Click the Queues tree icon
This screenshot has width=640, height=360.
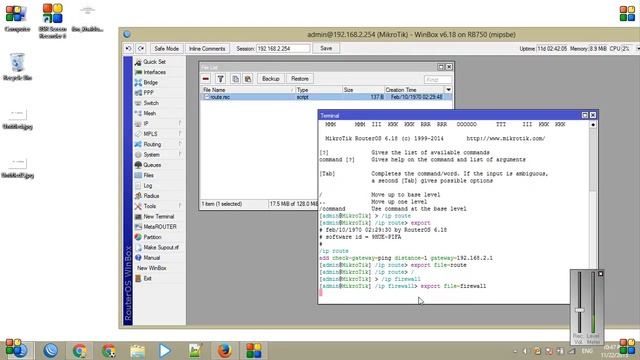[x=138, y=164]
